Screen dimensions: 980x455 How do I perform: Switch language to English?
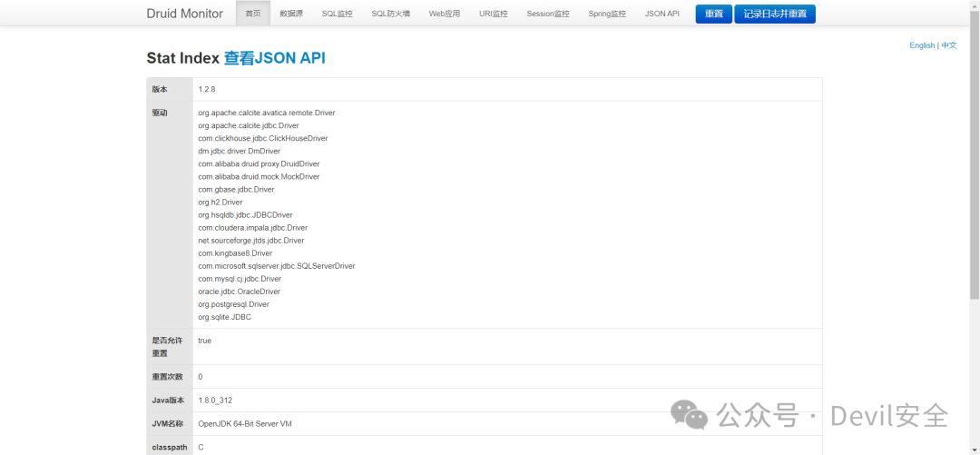pos(922,45)
